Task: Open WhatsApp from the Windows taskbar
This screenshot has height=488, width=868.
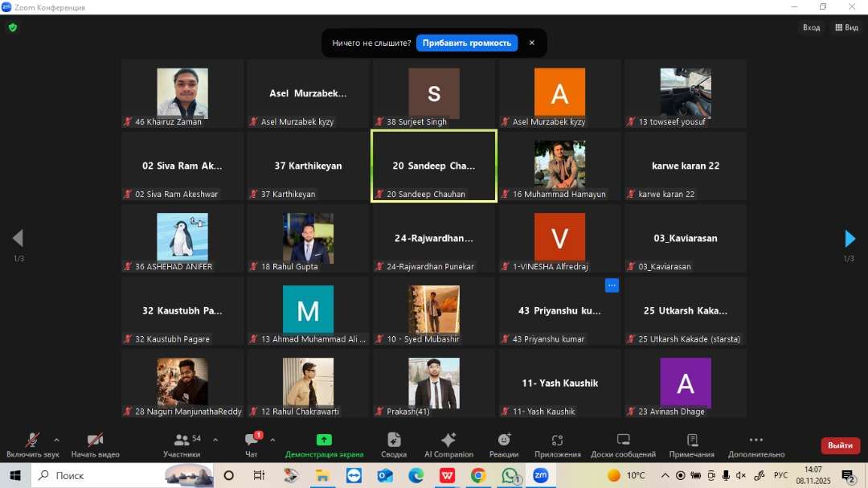Action: point(509,476)
